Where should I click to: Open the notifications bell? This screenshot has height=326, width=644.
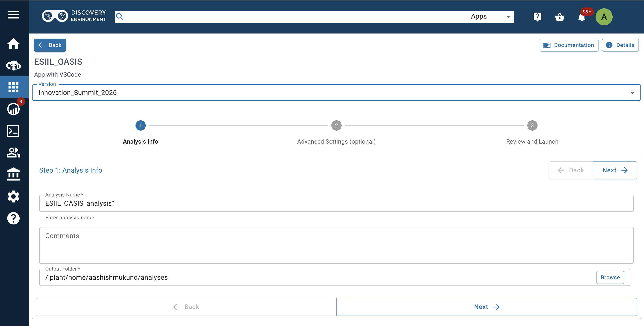click(582, 17)
